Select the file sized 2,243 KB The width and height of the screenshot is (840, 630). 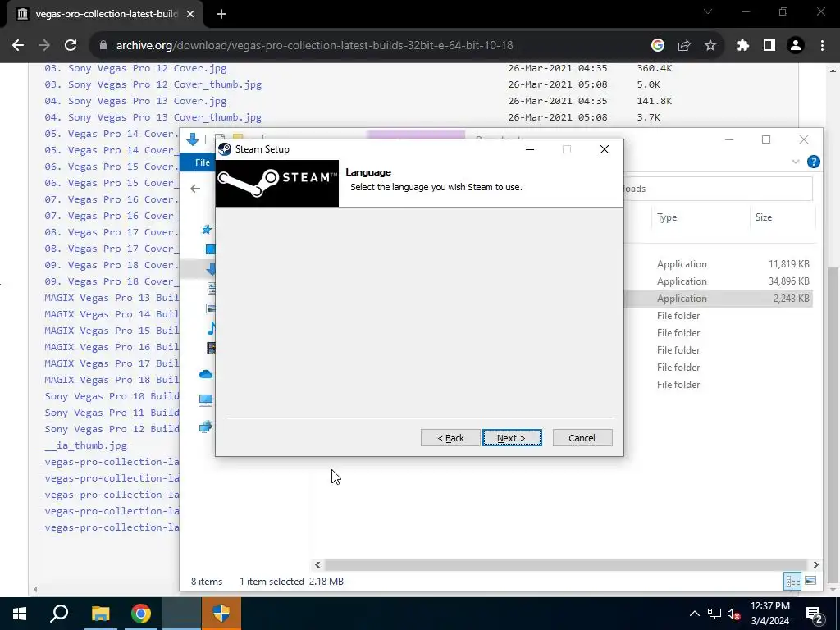point(719,299)
